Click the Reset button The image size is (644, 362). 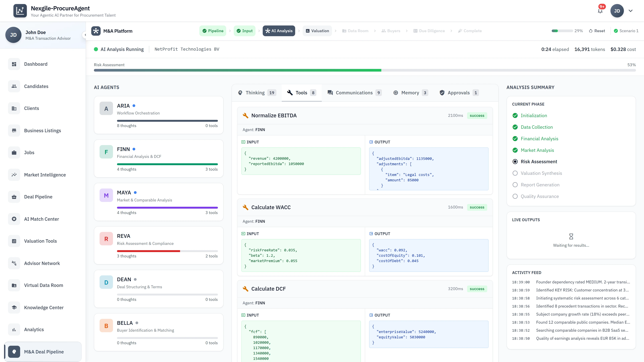point(597,31)
